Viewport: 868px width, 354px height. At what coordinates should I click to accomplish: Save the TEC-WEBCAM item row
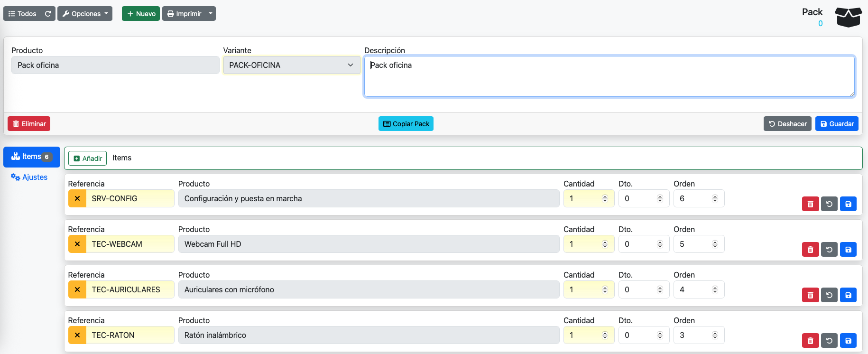848,250
